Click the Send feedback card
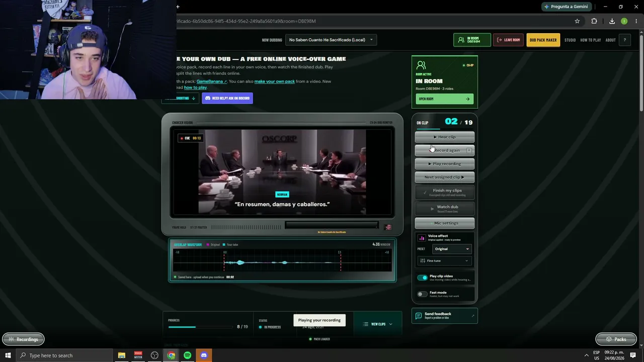Viewport: 644px width, 362px height. click(445, 316)
